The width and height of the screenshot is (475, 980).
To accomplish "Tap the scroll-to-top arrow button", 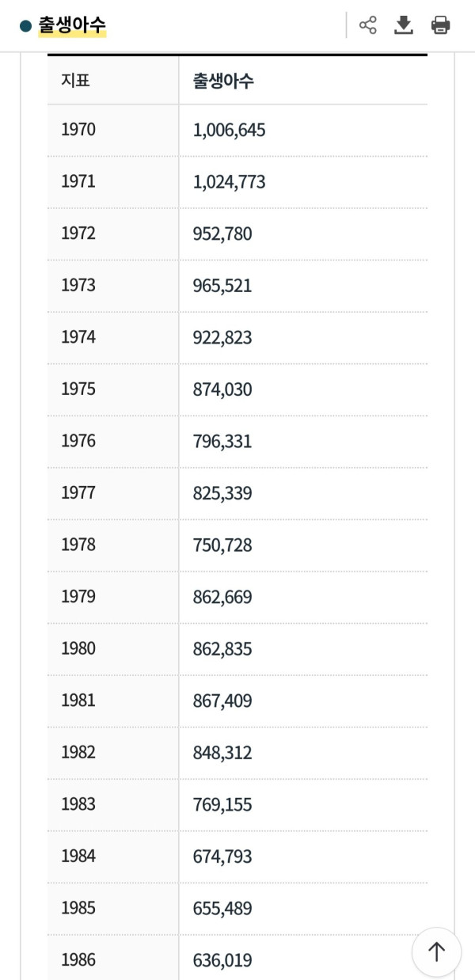I will point(436,952).
